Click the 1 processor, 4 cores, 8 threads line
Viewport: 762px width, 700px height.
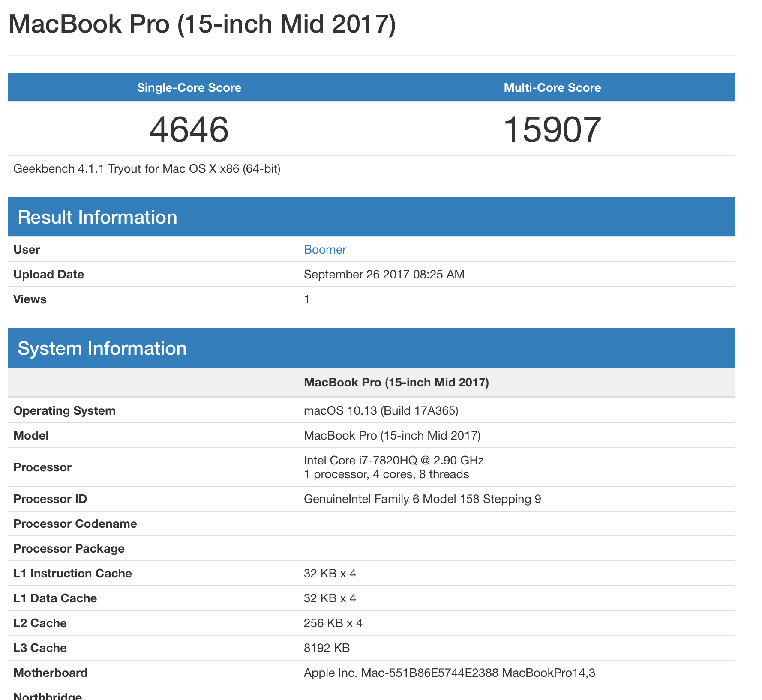(386, 474)
